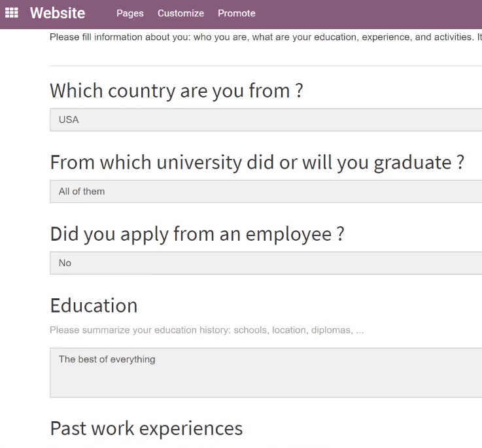
Task: Focus the employee answer field showing No
Action: pos(266,263)
